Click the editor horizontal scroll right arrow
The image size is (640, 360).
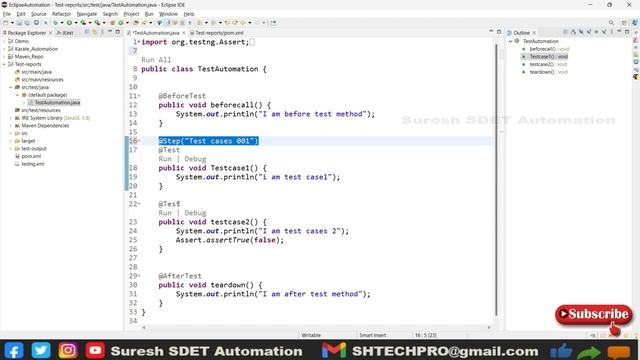pos(489,327)
